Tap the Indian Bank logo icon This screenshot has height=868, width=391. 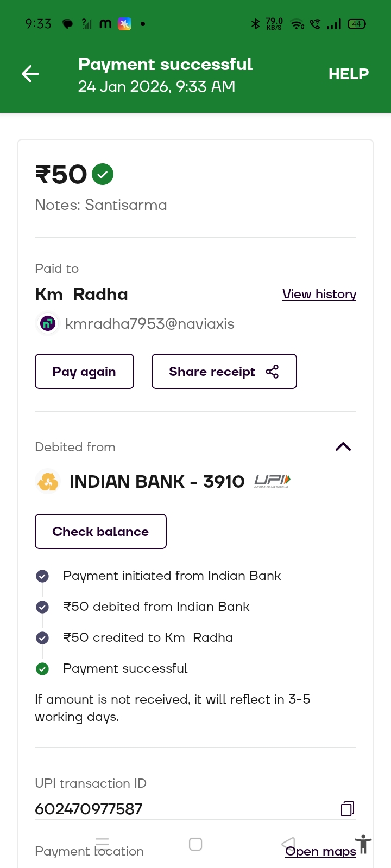pos(48,482)
